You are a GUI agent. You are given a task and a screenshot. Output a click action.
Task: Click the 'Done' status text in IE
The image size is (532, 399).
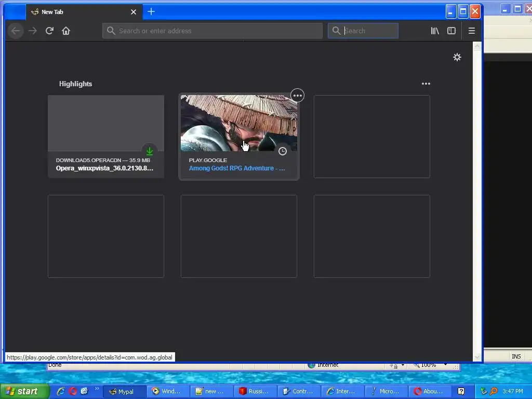[x=55, y=365]
